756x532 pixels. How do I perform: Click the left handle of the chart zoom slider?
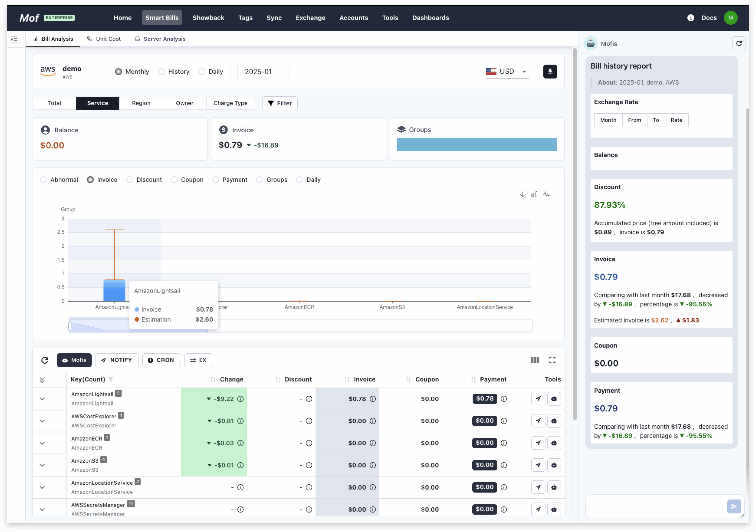click(x=70, y=326)
